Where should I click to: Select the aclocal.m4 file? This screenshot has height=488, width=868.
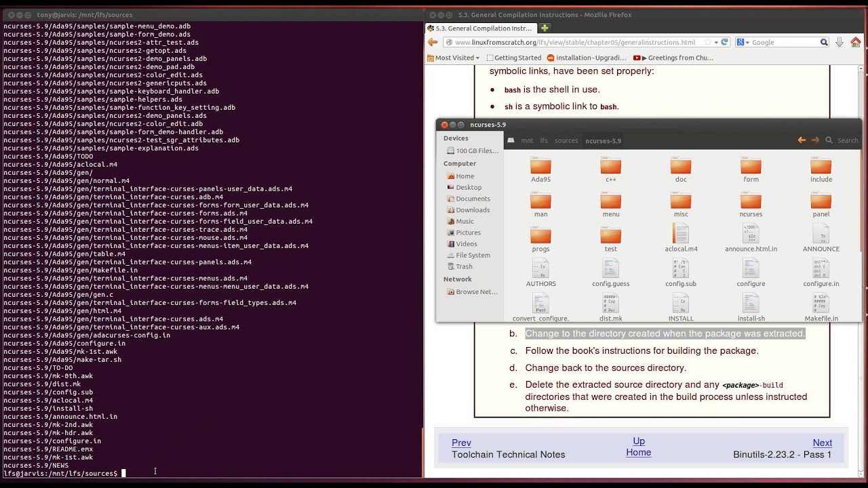click(681, 238)
